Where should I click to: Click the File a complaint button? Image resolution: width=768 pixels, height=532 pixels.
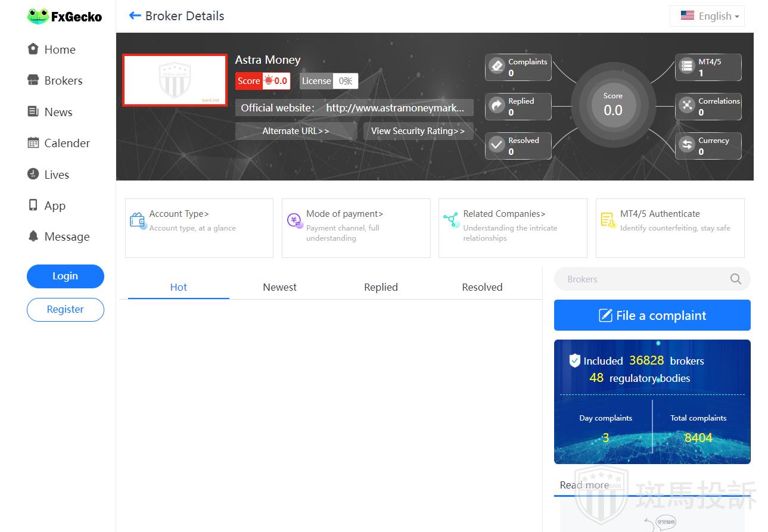click(x=652, y=315)
